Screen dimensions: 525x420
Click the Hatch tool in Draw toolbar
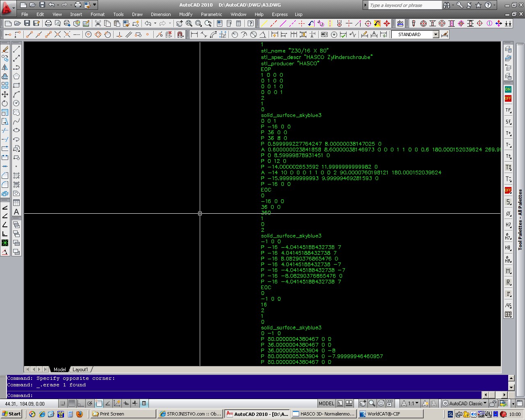point(16,176)
